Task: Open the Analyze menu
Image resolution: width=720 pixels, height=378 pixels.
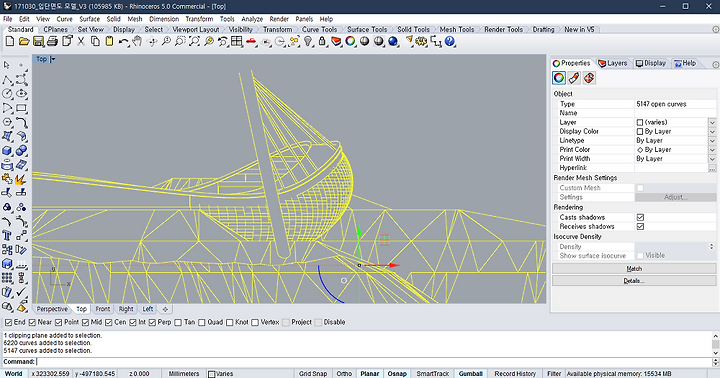Action: point(252,19)
